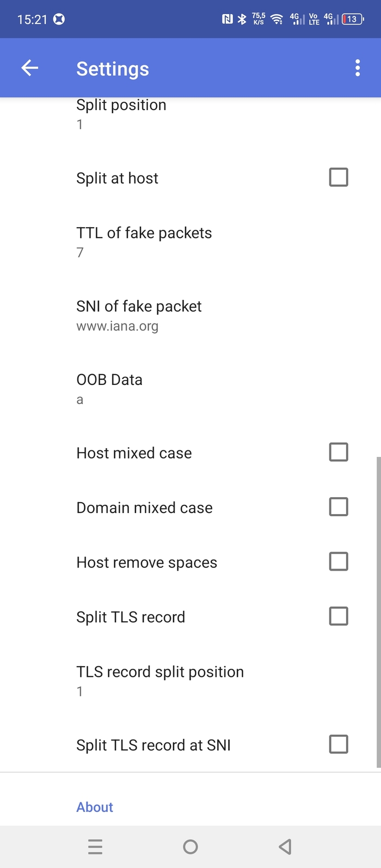
Task: Turn on Split TLS record checkbox
Action: pyautogui.click(x=338, y=616)
